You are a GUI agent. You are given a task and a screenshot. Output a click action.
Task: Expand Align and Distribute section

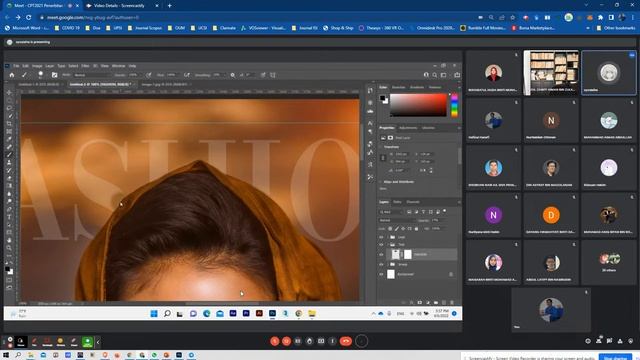pyautogui.click(x=381, y=182)
